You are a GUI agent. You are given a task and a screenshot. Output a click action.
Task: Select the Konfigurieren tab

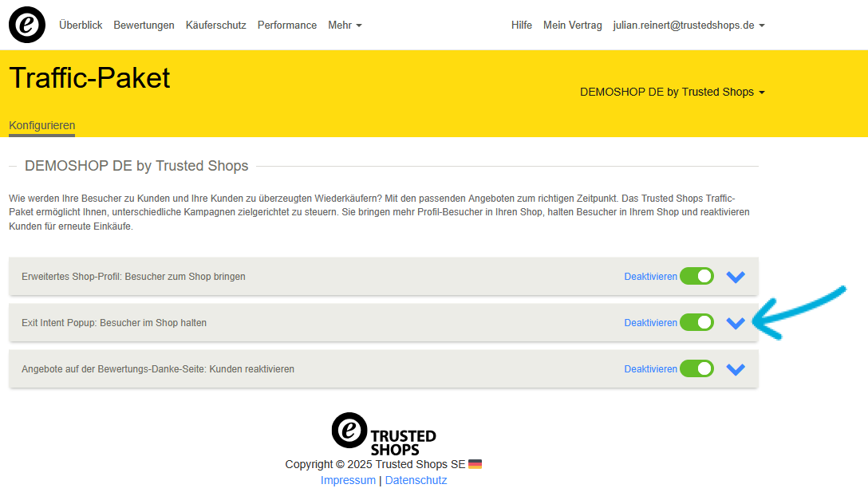coord(42,125)
